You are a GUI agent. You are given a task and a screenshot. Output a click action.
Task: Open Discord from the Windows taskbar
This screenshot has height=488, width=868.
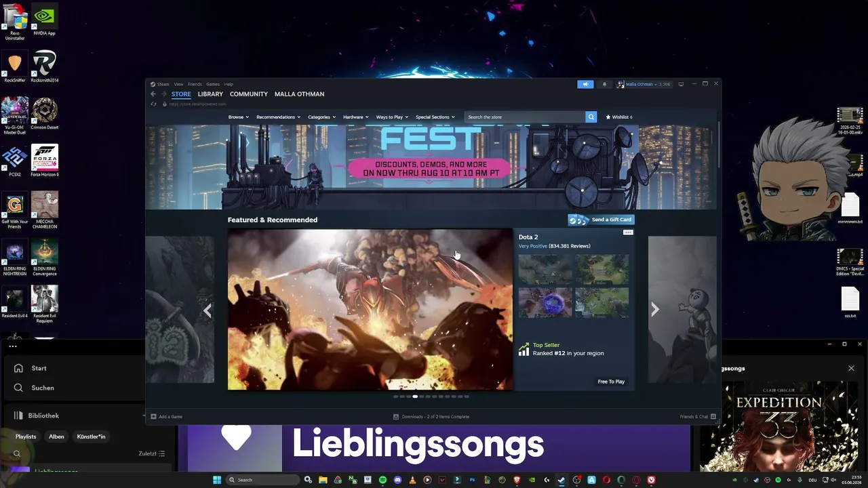[x=397, y=480]
